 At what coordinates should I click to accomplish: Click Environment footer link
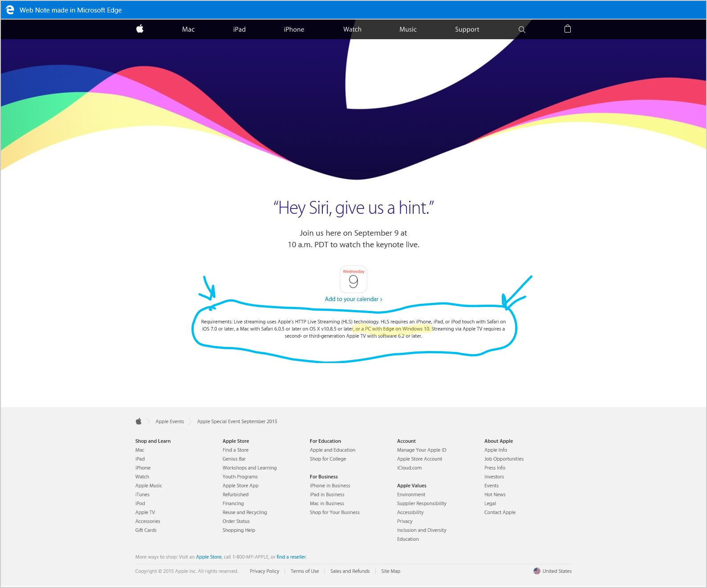(x=411, y=494)
